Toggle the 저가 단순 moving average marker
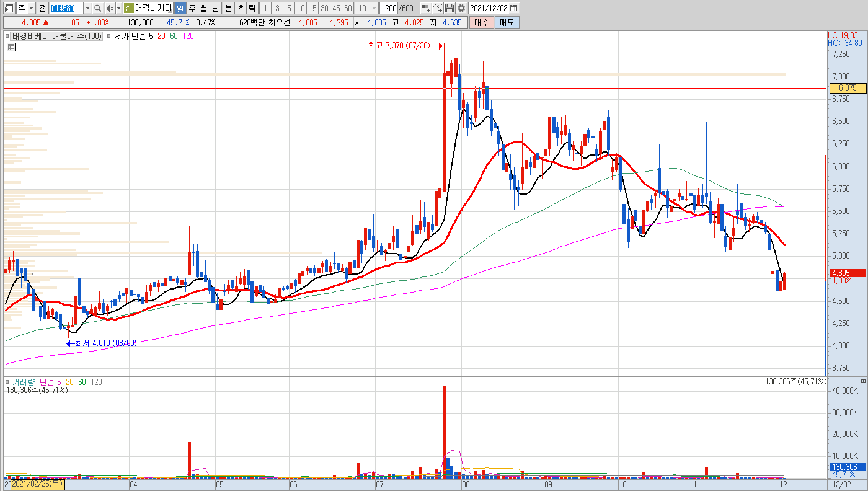Screen dimensions: 868x491 click(109, 37)
